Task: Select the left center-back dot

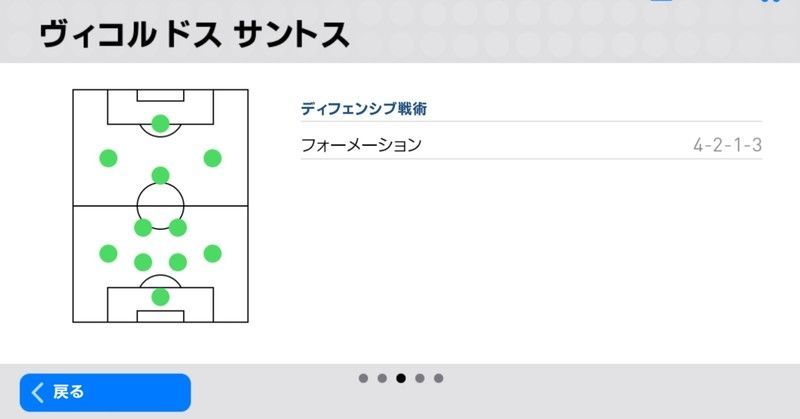Action: coord(143,262)
